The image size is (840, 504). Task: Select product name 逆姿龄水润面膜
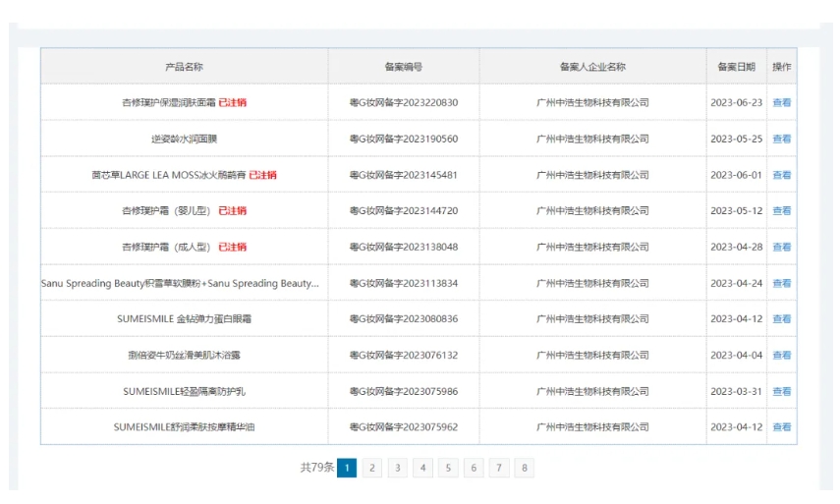[185, 139]
